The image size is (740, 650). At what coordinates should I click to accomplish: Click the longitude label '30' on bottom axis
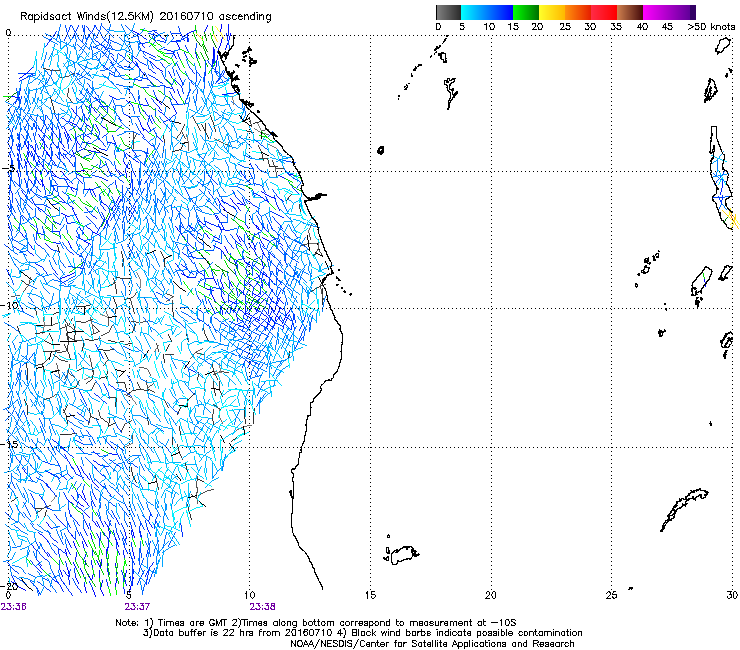point(732,595)
